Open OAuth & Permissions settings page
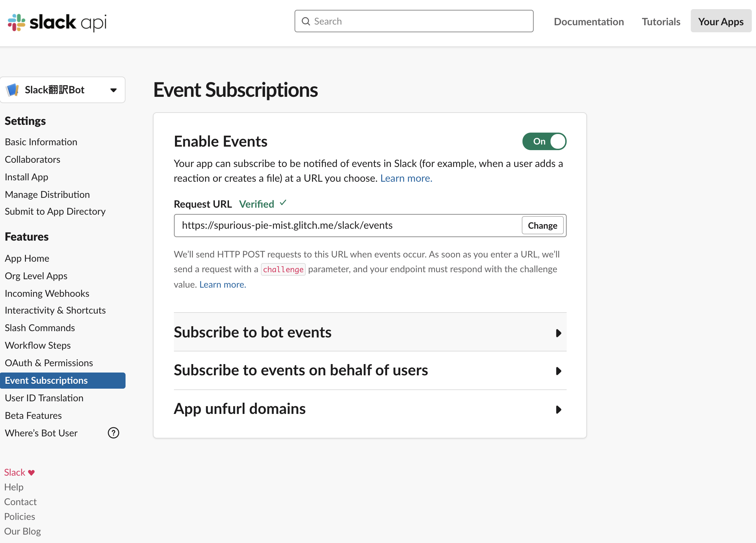The height and width of the screenshot is (543, 756). (49, 363)
